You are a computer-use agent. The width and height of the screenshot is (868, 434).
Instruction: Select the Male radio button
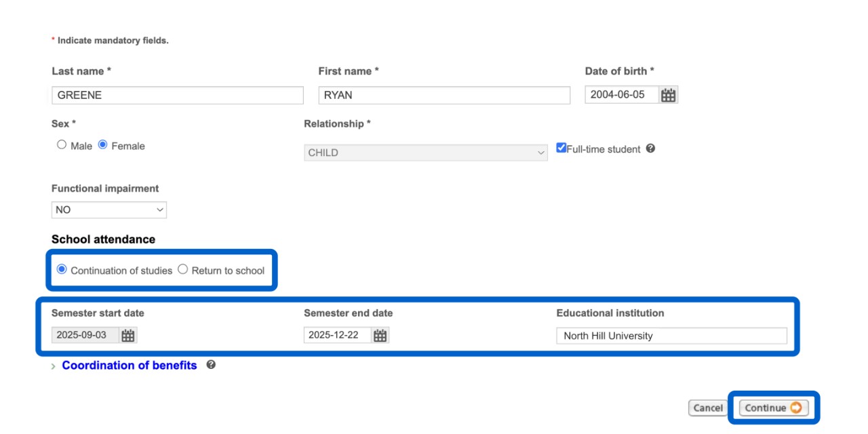62,145
